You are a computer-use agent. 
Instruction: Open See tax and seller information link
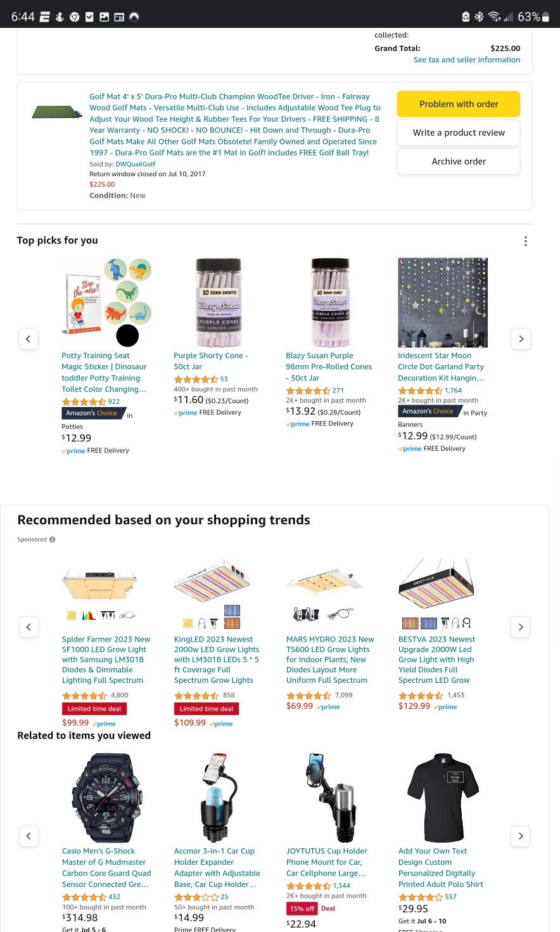click(467, 60)
